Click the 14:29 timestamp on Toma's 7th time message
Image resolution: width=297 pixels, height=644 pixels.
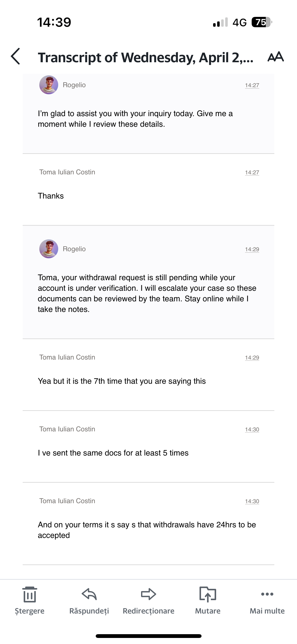pyautogui.click(x=252, y=358)
